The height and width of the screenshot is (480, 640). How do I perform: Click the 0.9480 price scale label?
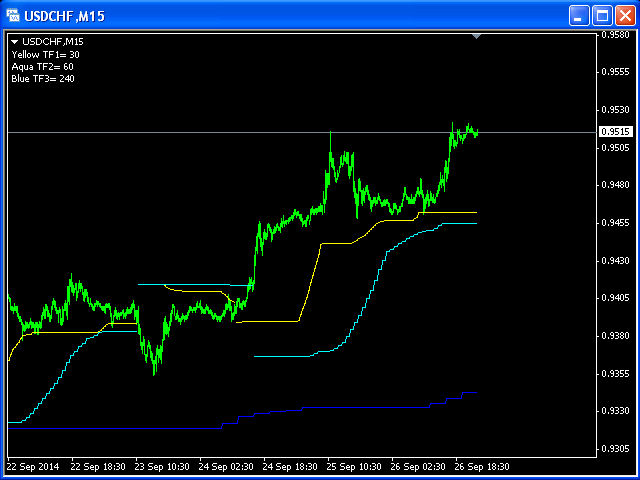[616, 185]
